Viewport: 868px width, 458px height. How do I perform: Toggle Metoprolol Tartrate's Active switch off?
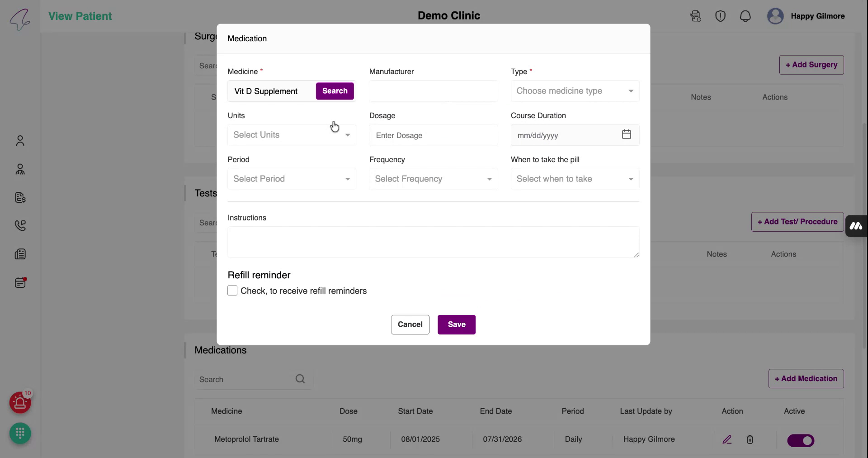pos(801,440)
